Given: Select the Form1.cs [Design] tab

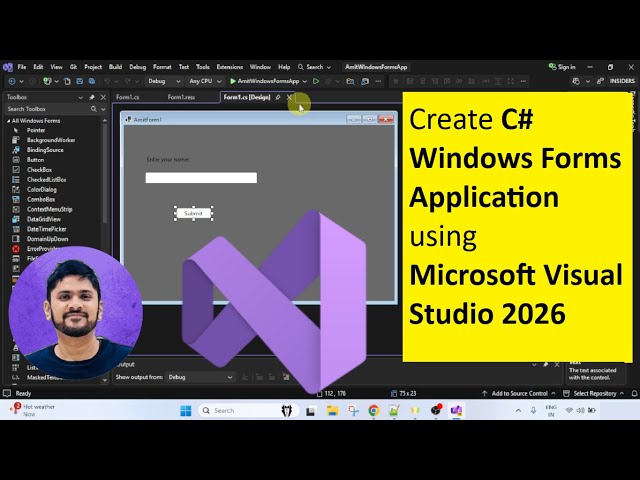Looking at the screenshot, I should 247,97.
